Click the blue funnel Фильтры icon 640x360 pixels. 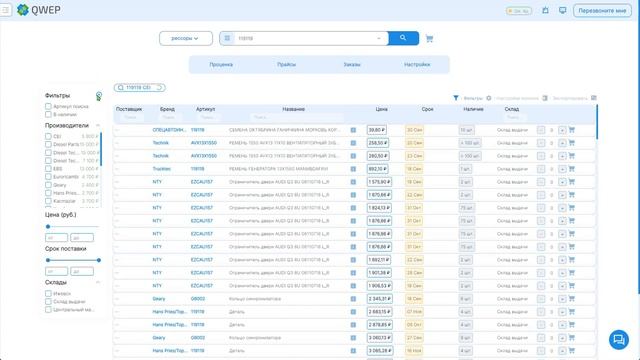(x=456, y=98)
